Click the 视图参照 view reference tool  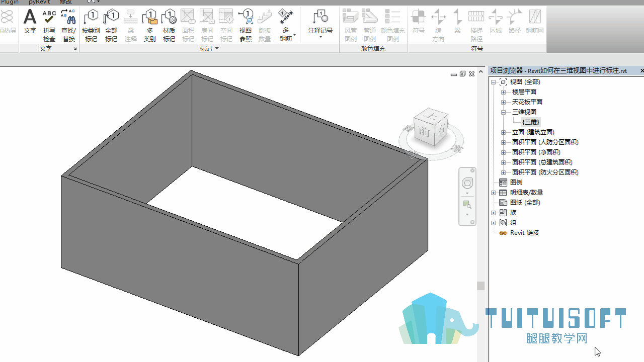(x=246, y=26)
